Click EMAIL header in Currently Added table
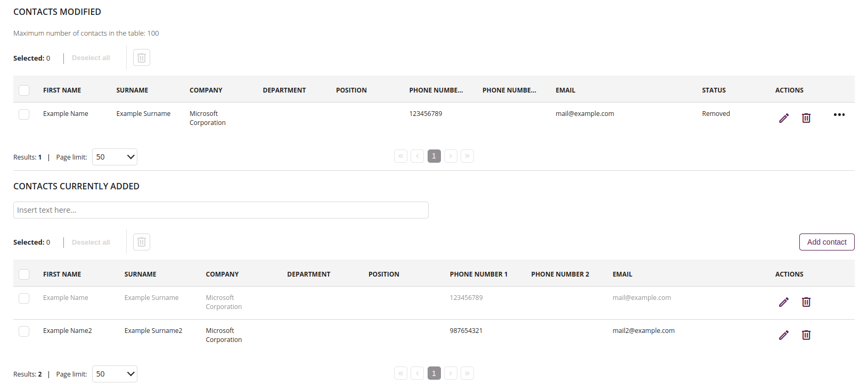Image resolution: width=868 pixels, height=384 pixels. point(623,274)
